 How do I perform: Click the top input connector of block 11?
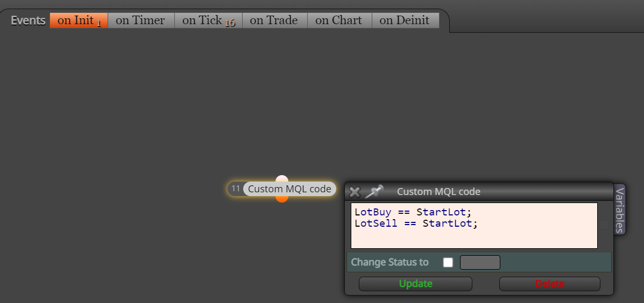coord(282,178)
